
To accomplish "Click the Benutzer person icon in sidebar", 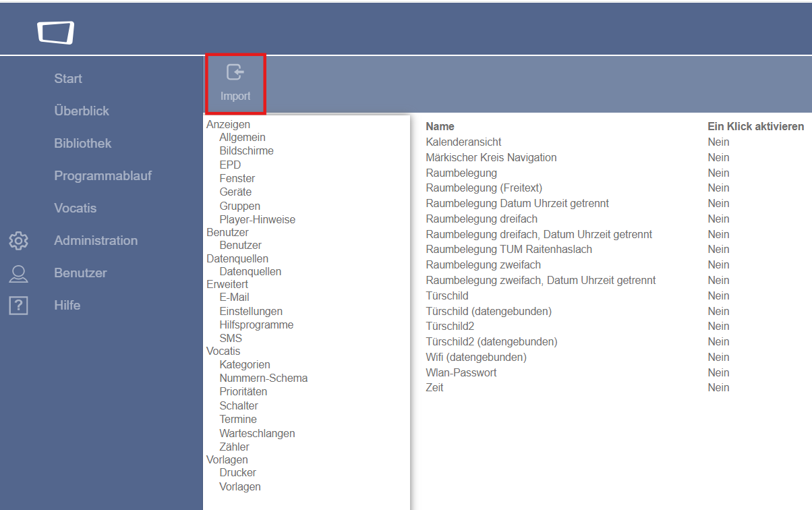I will click(x=18, y=273).
